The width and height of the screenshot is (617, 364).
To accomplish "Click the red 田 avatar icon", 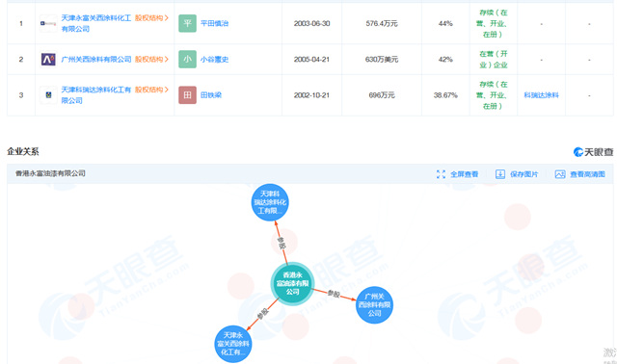I will 187,95.
